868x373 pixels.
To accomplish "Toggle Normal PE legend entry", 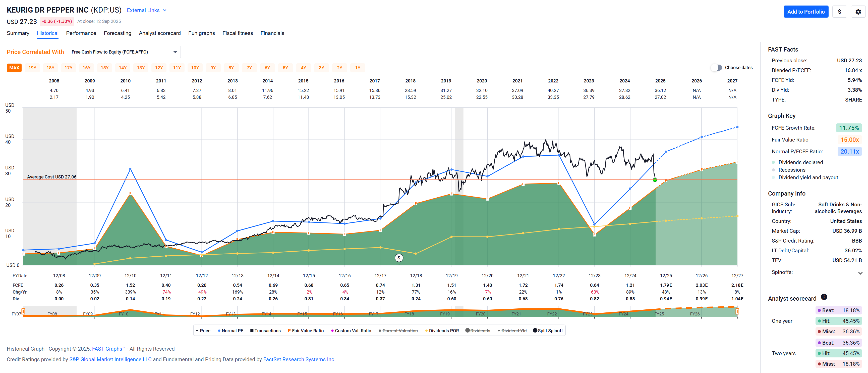I will pyautogui.click(x=230, y=331).
